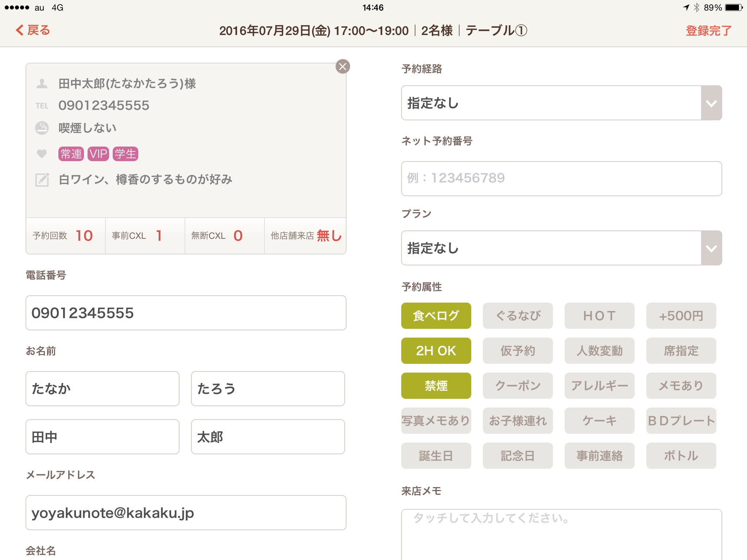Image resolution: width=747 pixels, height=560 pixels.
Task: Tap the Bluetooth icon in status bar
Action: point(696,7)
